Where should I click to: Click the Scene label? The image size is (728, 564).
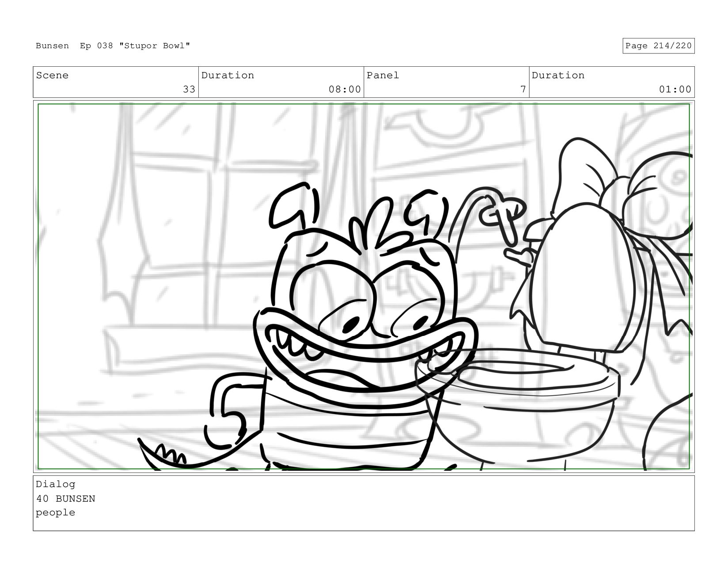[52, 76]
